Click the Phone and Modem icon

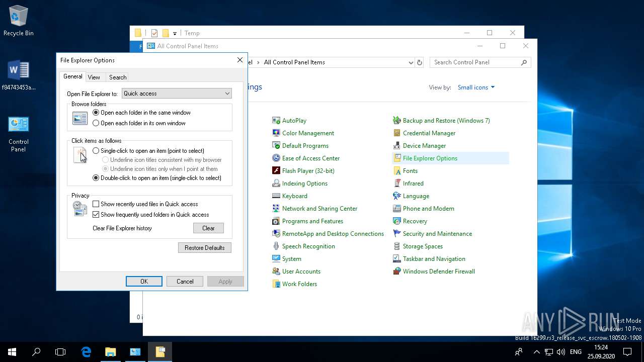click(396, 209)
